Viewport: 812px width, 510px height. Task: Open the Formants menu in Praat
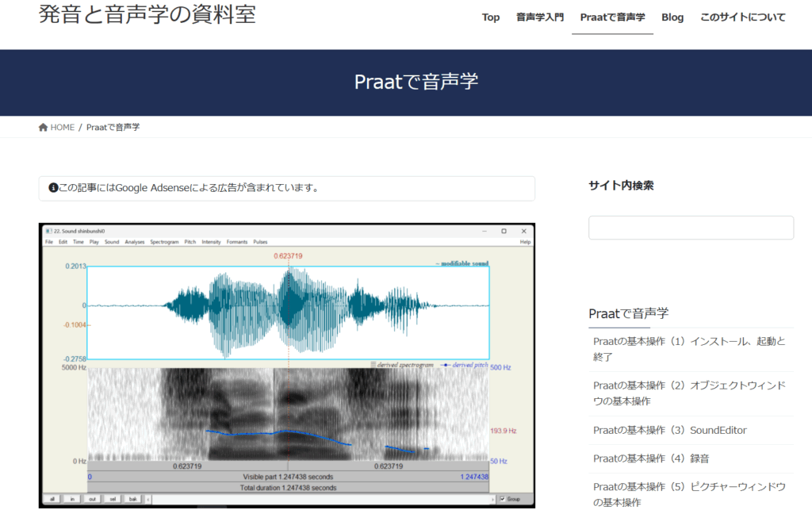pyautogui.click(x=237, y=242)
